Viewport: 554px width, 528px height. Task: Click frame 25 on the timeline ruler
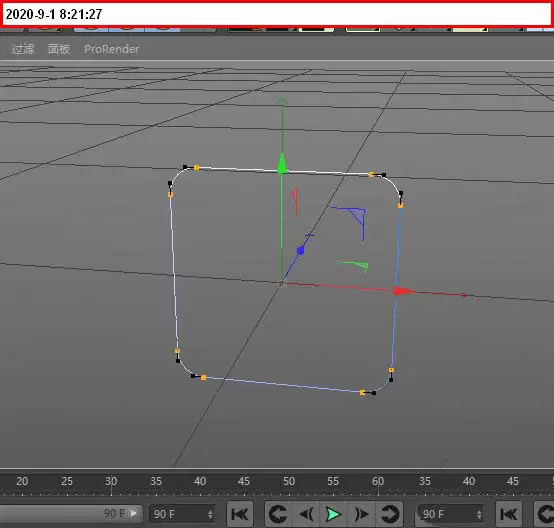pos(67,481)
